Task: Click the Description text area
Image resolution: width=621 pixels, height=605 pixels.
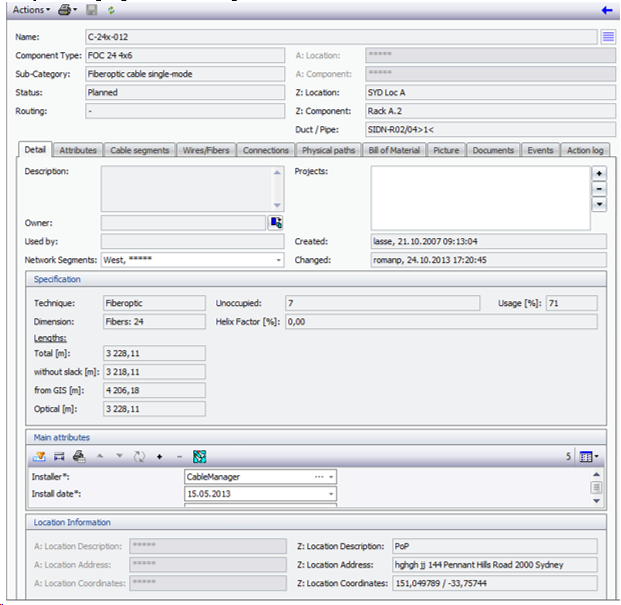Action: point(192,188)
